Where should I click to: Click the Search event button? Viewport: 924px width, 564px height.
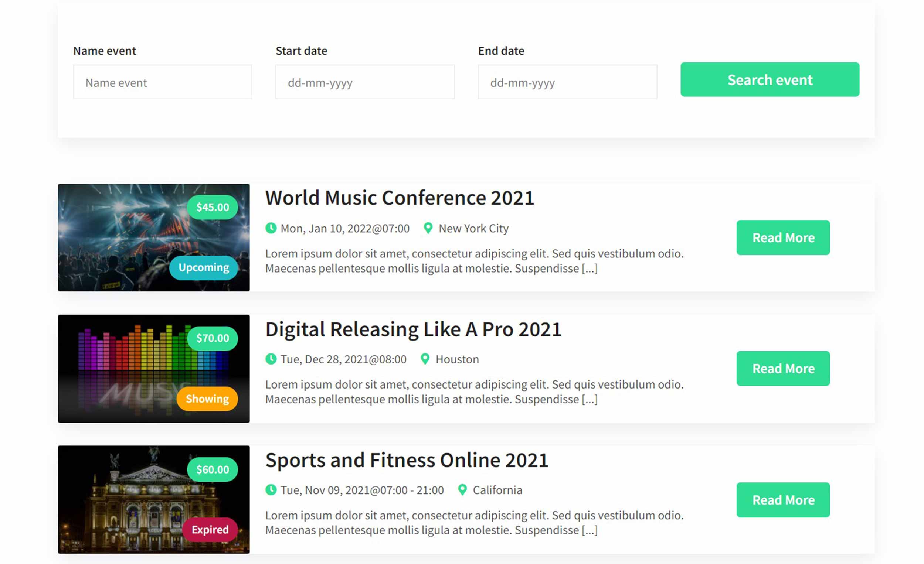(x=770, y=79)
